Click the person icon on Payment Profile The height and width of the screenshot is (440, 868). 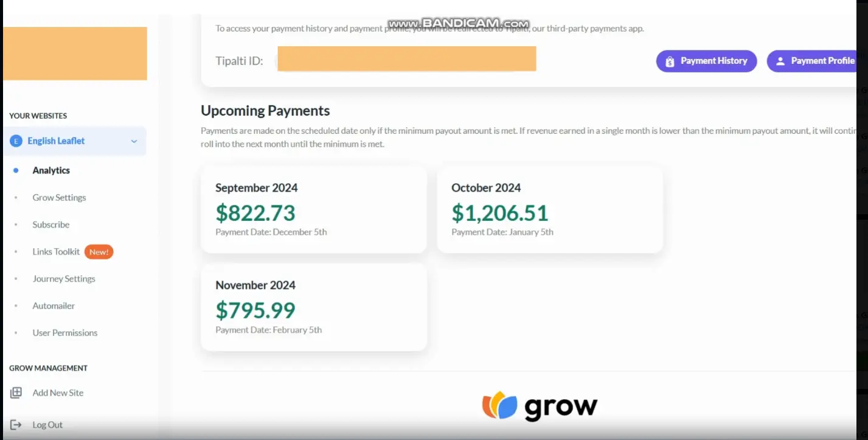pyautogui.click(x=780, y=61)
